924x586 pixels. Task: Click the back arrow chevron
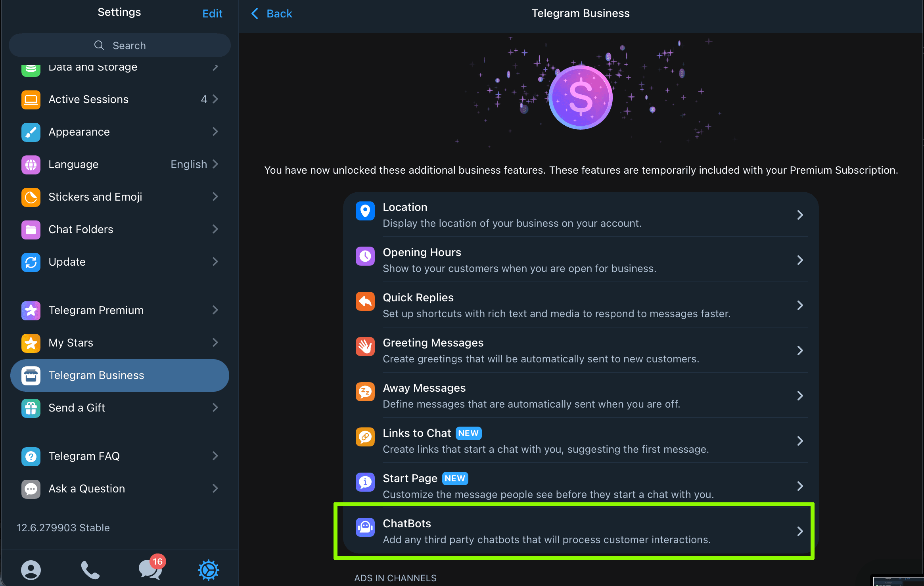click(255, 13)
